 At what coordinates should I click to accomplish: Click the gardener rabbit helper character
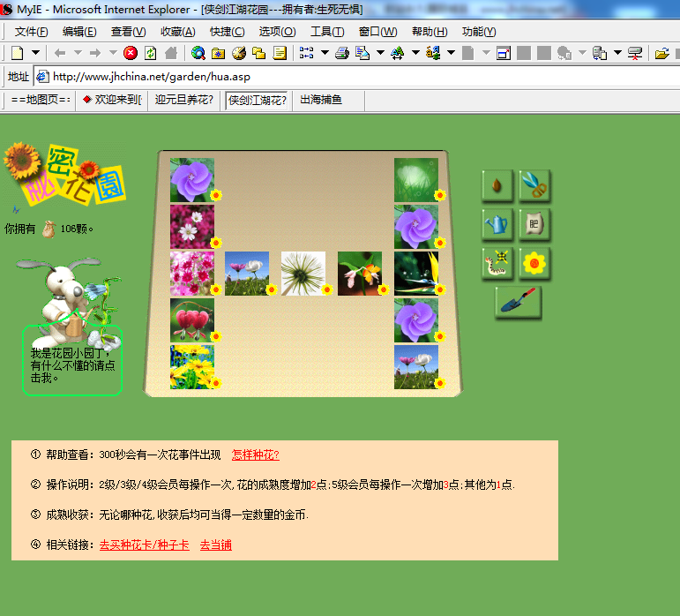pos(70,304)
